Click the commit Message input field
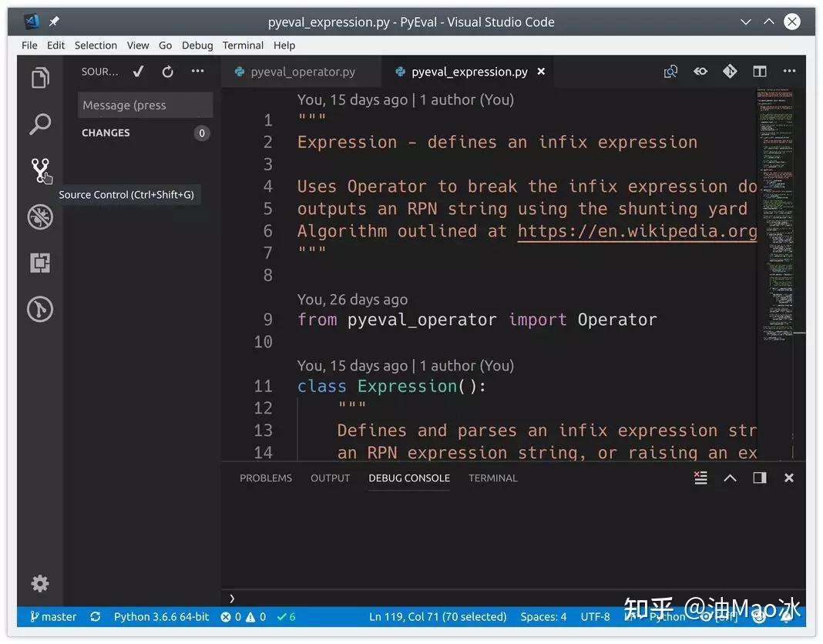 pos(145,105)
